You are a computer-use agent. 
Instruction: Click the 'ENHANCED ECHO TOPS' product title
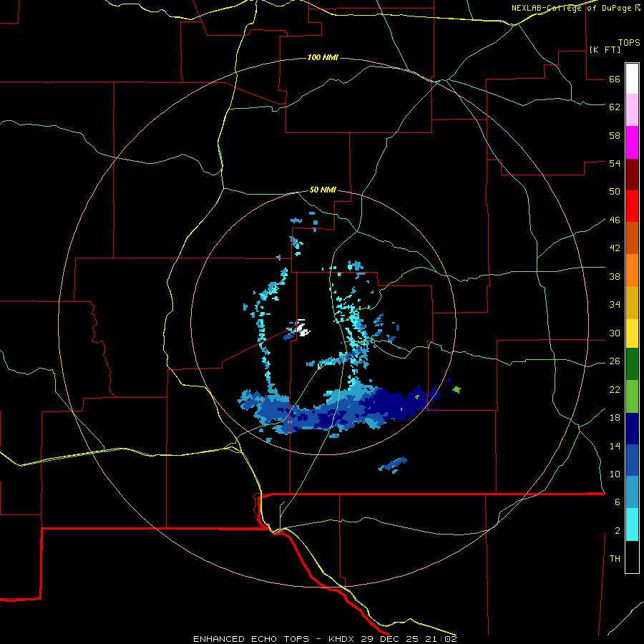pyautogui.click(x=251, y=639)
